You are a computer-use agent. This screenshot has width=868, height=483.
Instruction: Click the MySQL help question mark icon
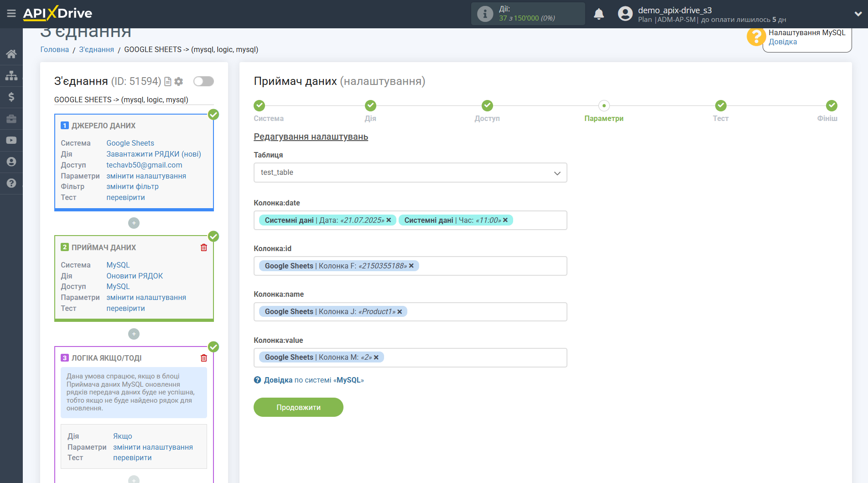(x=756, y=37)
